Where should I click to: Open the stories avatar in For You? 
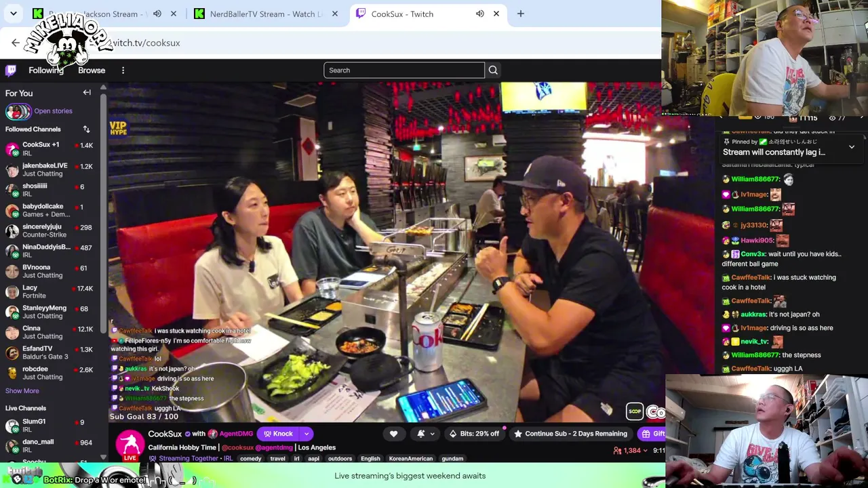point(18,111)
